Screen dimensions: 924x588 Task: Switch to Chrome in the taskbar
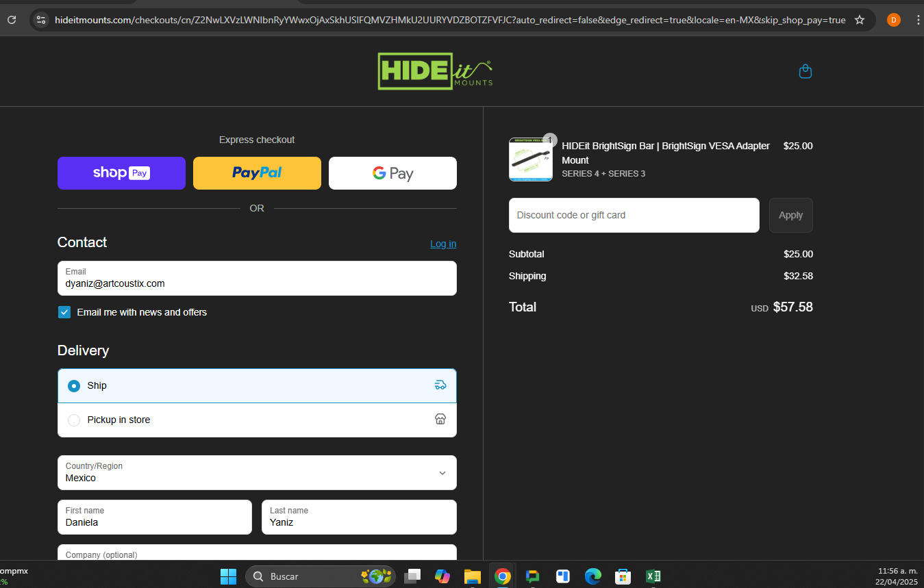[x=503, y=576]
